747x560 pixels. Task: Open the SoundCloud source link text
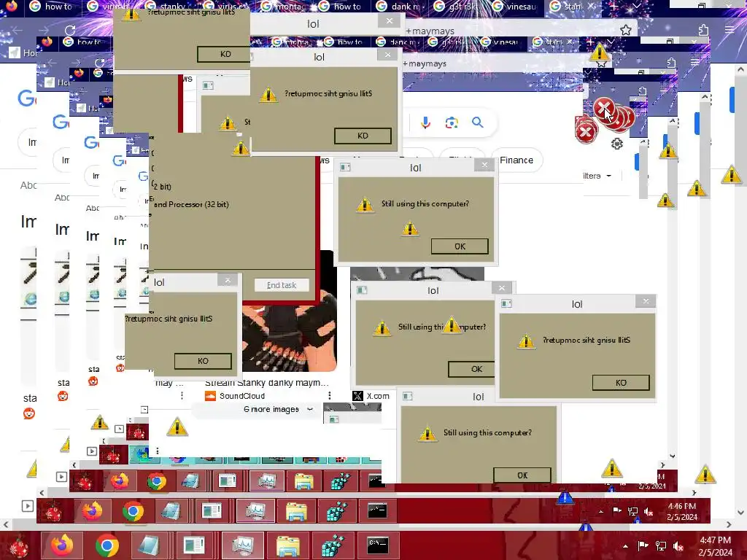pyautogui.click(x=242, y=396)
